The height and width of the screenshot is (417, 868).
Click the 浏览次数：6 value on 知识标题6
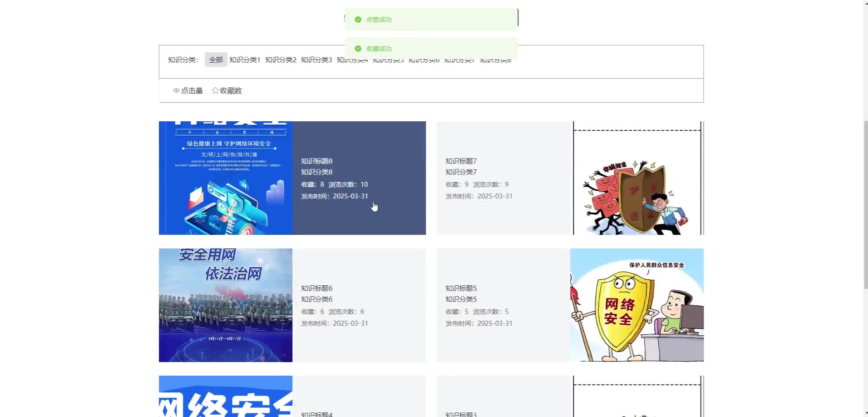[346, 312]
